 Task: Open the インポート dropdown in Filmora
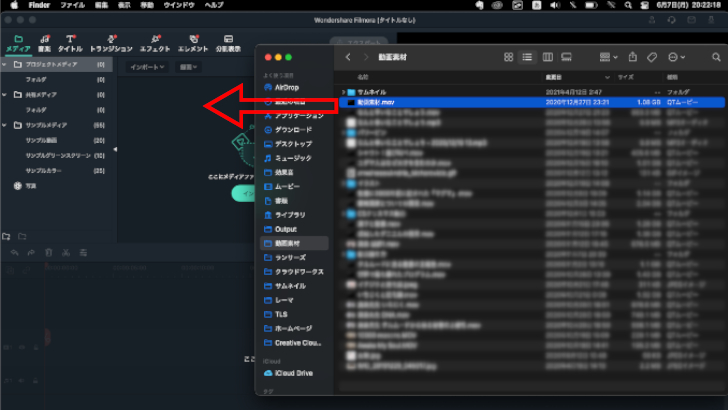tap(147, 67)
